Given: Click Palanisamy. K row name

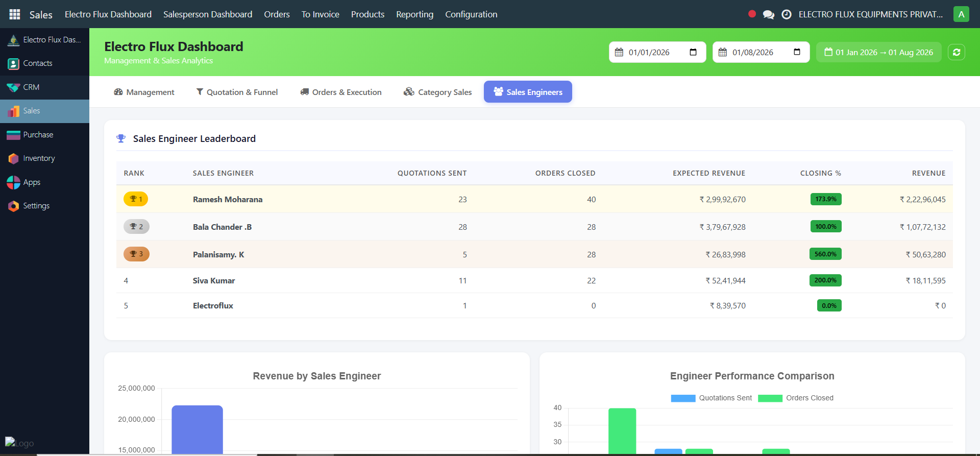Looking at the screenshot, I should 218,254.
